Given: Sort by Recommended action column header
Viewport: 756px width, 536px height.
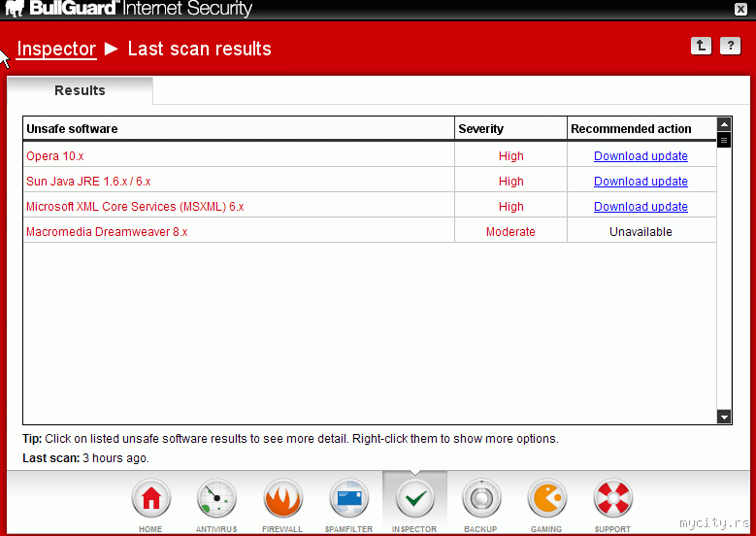Looking at the screenshot, I should coord(641,129).
